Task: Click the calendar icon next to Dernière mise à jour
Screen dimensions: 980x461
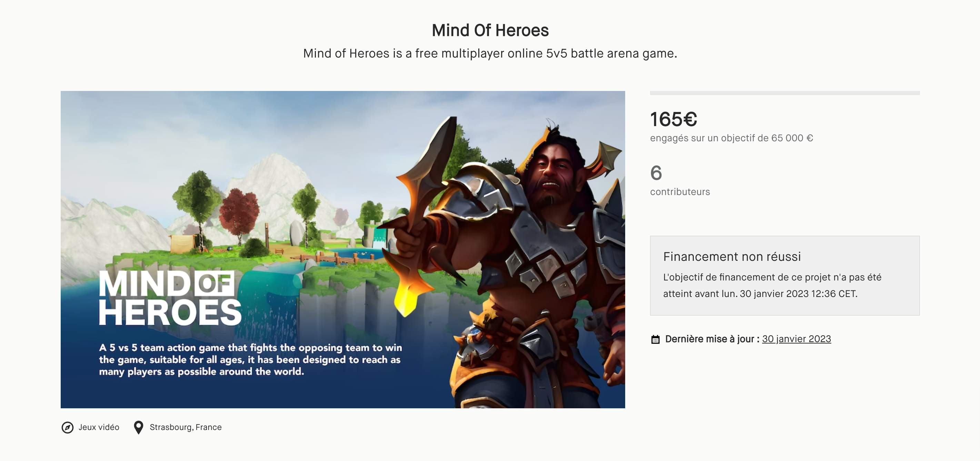Action: pyautogui.click(x=655, y=339)
